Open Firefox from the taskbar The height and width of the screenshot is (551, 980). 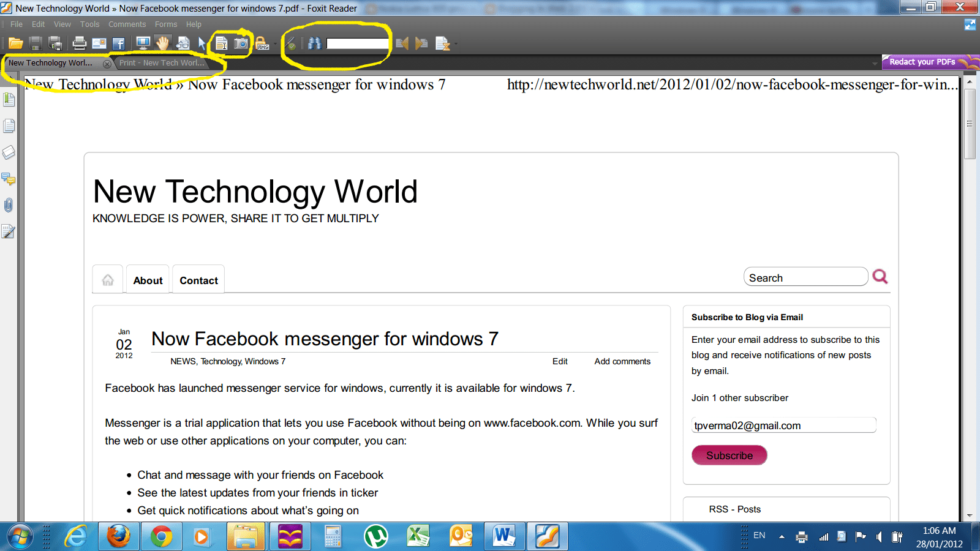[x=119, y=537]
